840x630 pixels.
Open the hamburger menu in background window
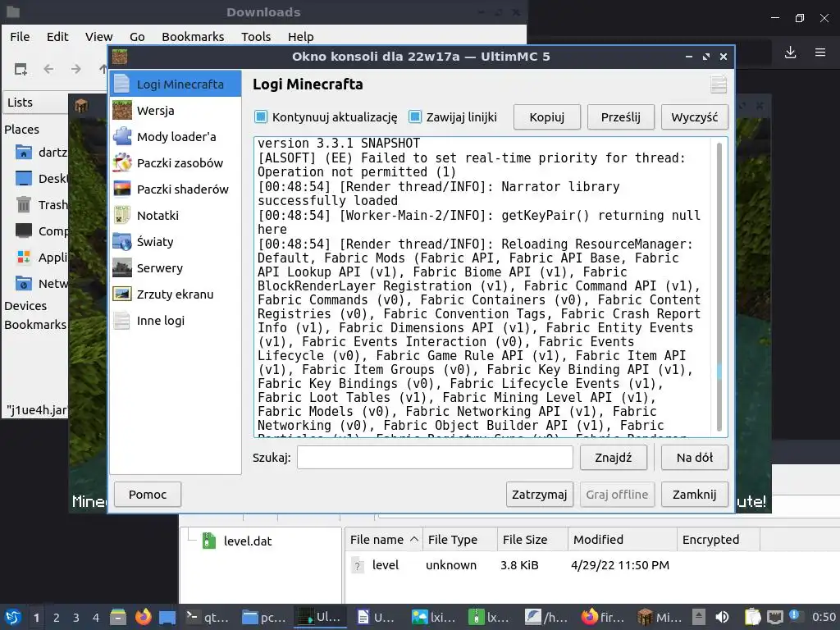click(820, 52)
